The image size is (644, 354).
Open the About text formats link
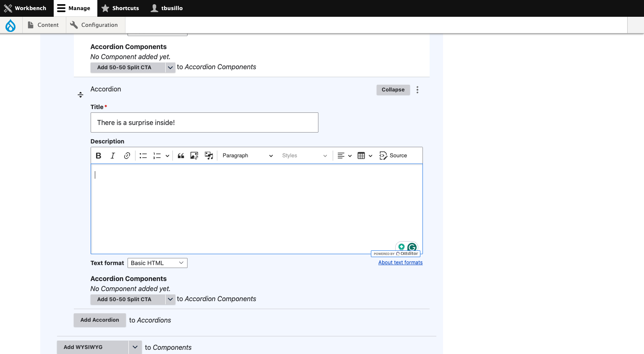tap(401, 263)
